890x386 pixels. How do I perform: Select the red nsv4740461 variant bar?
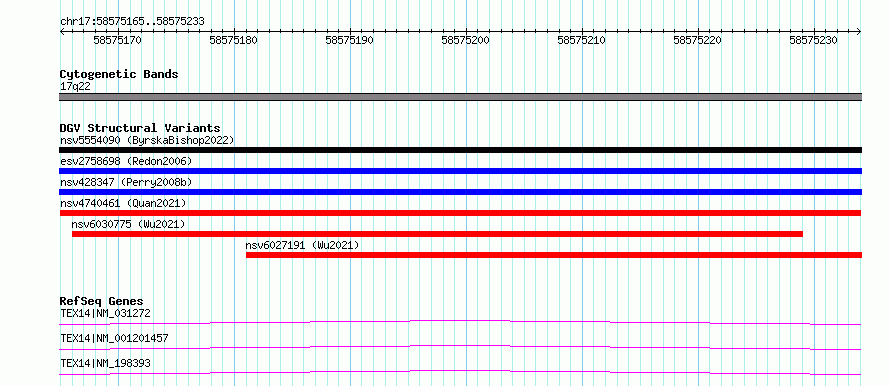[x=460, y=213]
